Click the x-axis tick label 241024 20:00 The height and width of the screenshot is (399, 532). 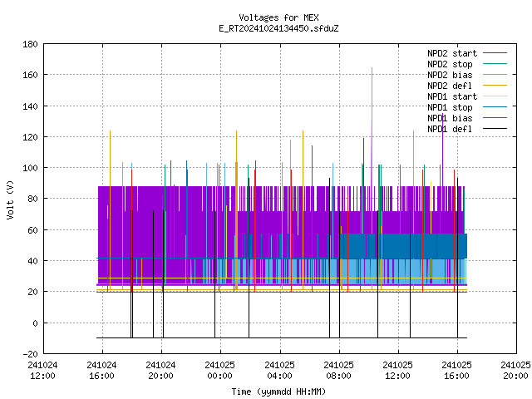tap(160, 371)
